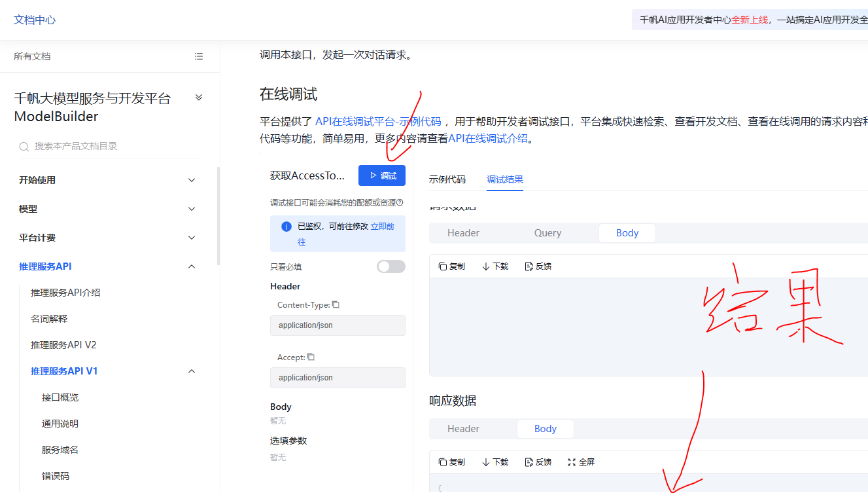This screenshot has width=868, height=493.
Task: Click the copy icon beside Content-Type
Action: tap(336, 305)
